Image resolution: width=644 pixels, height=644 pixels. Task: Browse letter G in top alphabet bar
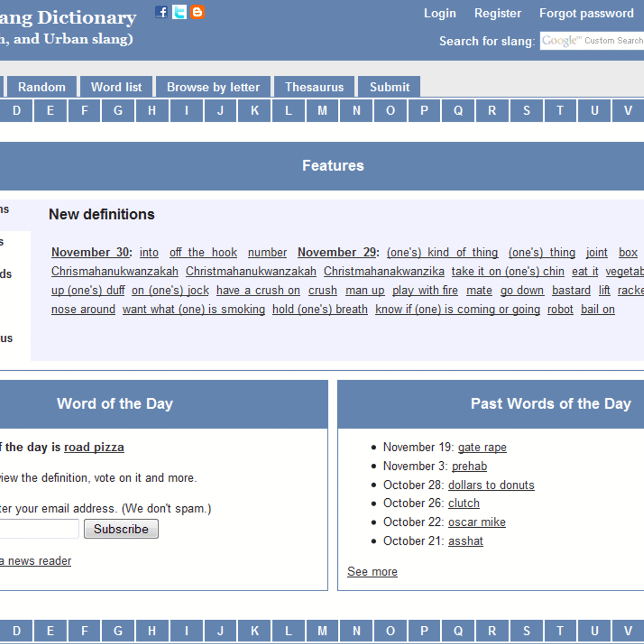coord(118,110)
